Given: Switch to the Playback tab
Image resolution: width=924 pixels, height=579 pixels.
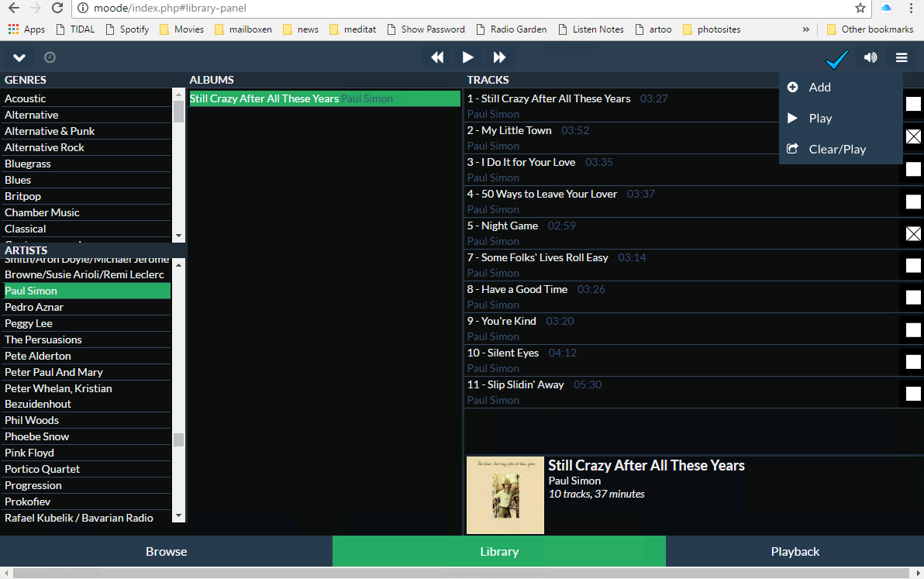Looking at the screenshot, I should click(x=795, y=551).
